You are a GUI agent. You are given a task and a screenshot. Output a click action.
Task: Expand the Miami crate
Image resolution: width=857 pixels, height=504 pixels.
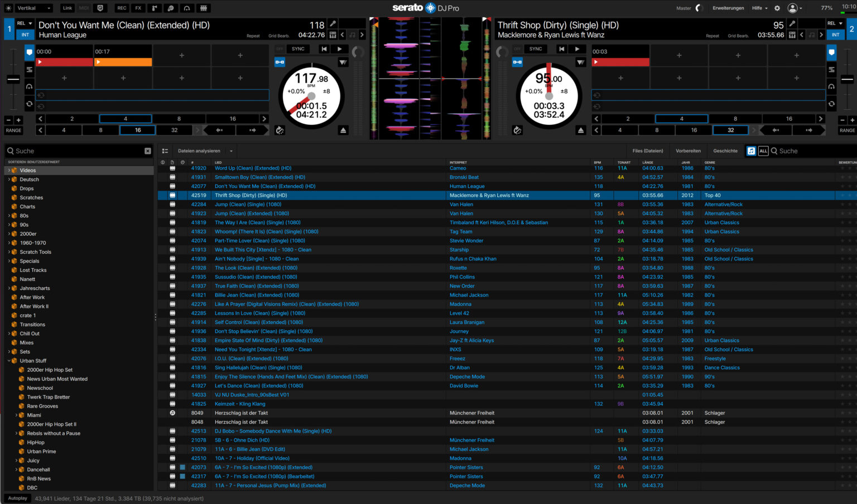(x=16, y=415)
